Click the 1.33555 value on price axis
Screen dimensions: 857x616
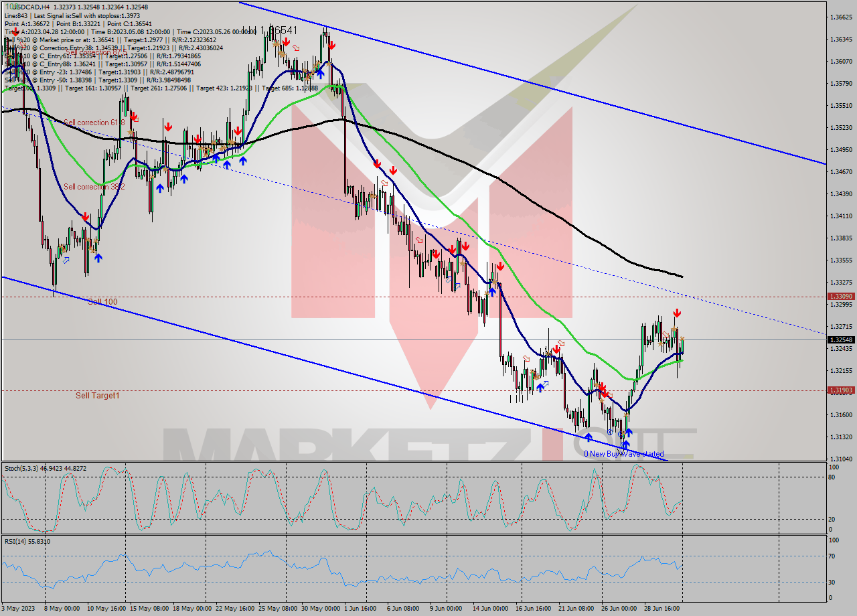pyautogui.click(x=841, y=260)
